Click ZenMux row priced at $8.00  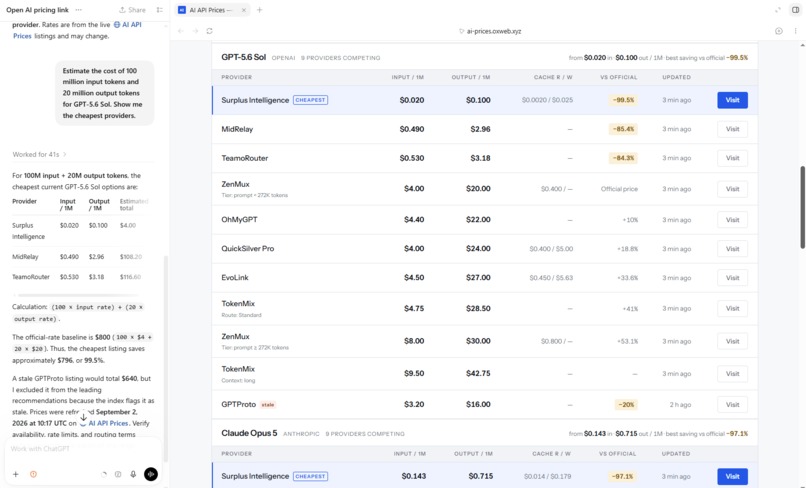[485, 341]
